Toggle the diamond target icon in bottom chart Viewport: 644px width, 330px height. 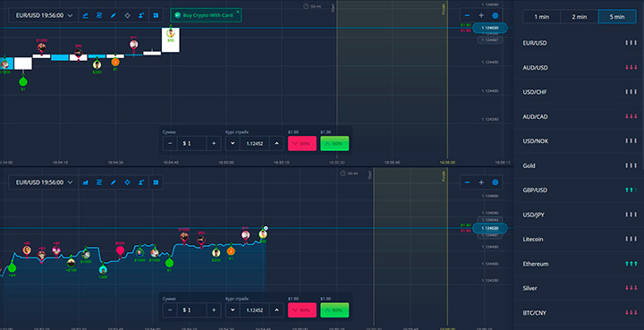[127, 182]
